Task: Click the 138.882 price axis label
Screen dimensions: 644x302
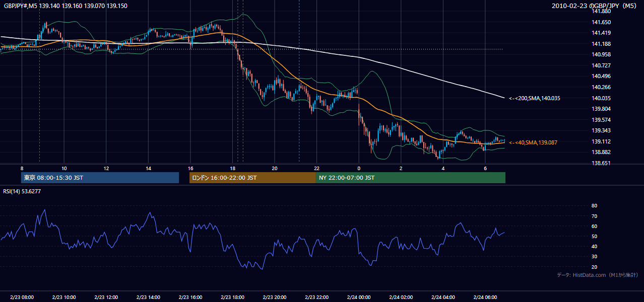Action: [601, 152]
